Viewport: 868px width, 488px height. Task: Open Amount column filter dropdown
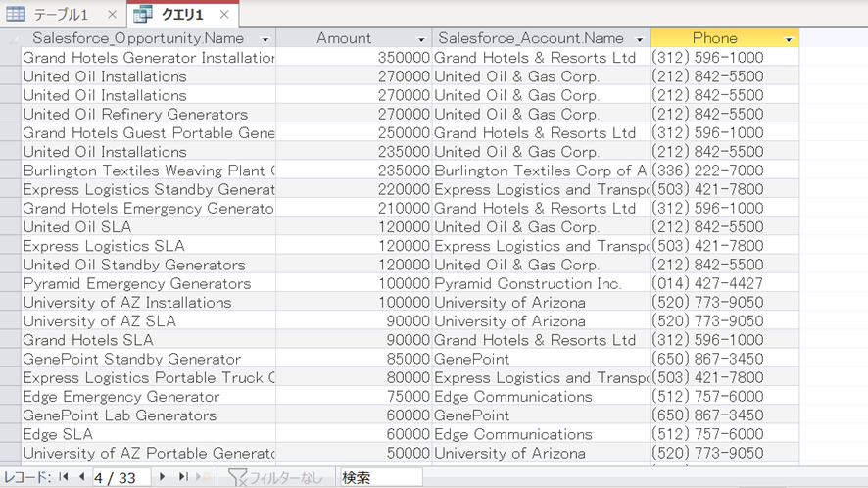pos(421,39)
